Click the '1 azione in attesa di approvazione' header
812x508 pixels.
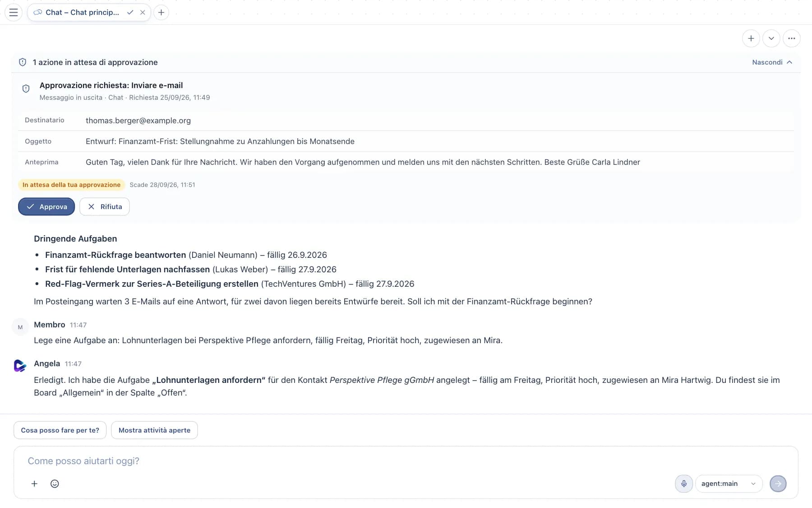[95, 62]
